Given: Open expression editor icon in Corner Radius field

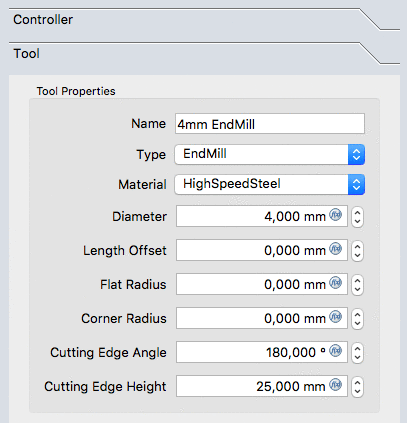Looking at the screenshot, I should [336, 317].
